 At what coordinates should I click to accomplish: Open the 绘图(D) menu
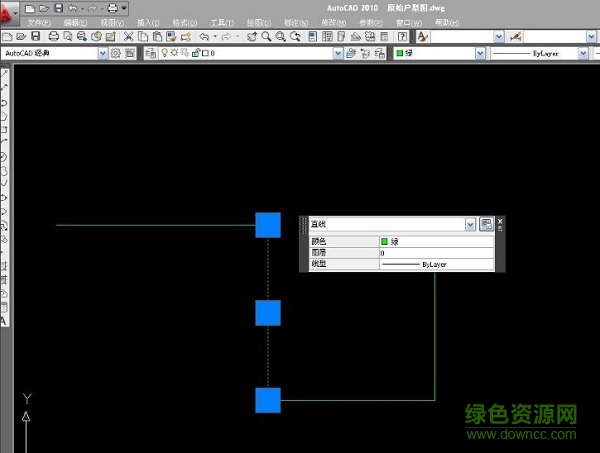pyautogui.click(x=259, y=23)
